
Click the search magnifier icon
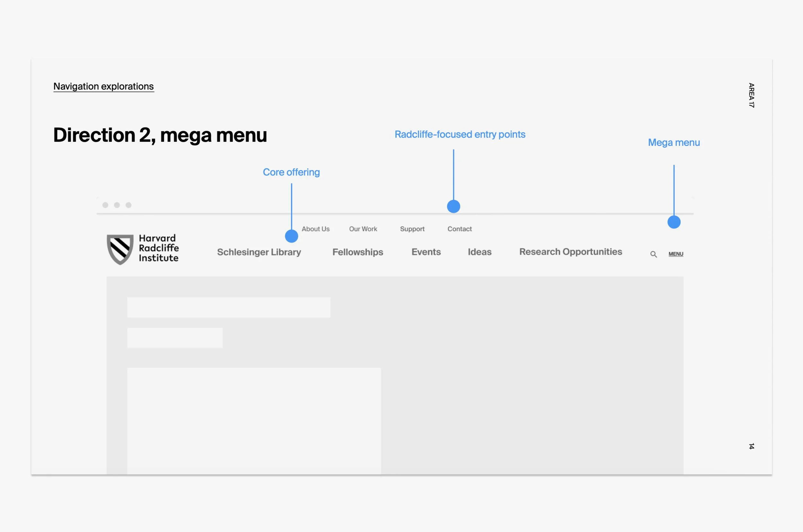653,254
